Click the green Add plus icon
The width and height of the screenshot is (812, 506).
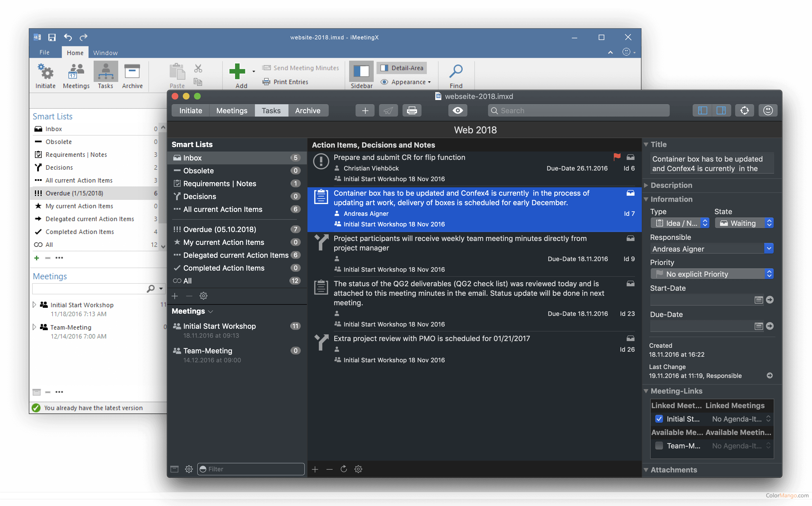point(237,71)
